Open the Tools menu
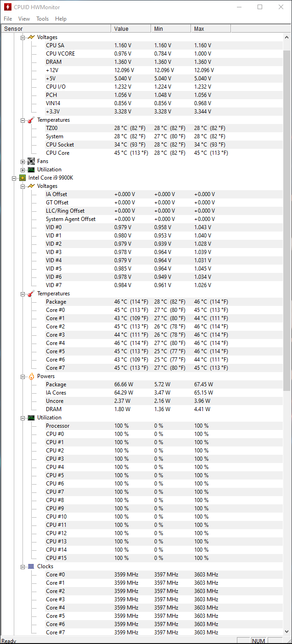This screenshot has height=644, width=292. click(43, 19)
